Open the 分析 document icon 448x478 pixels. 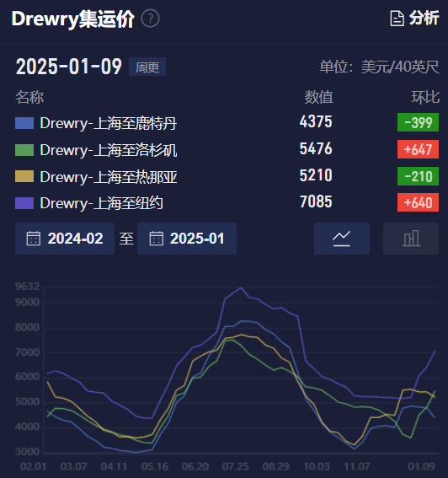tap(397, 19)
